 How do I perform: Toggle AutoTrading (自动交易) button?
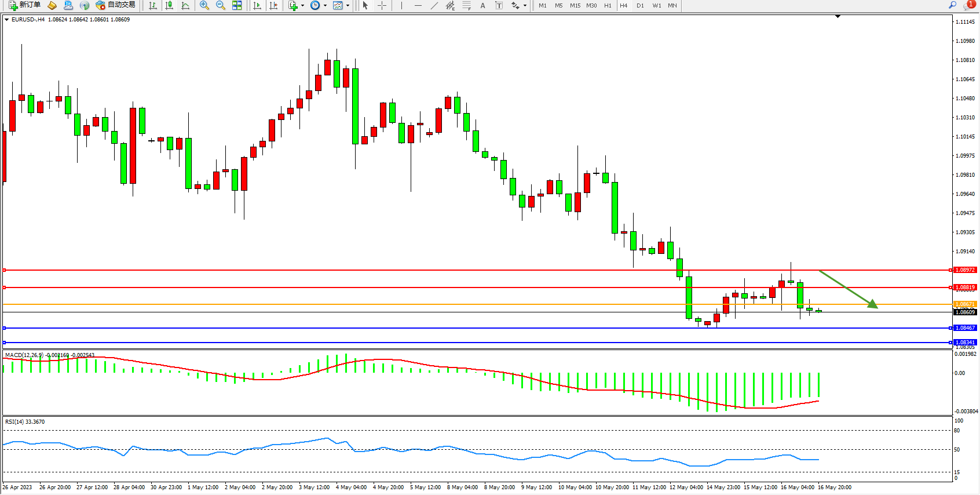coord(116,5)
